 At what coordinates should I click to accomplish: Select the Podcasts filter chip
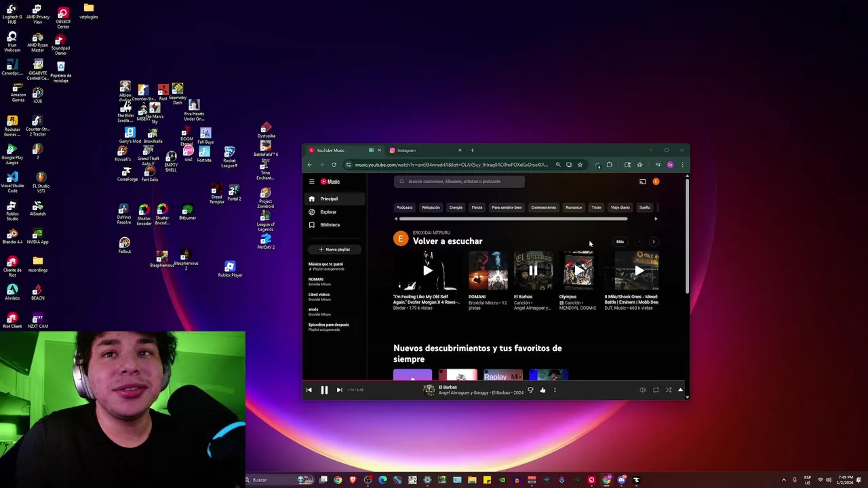(x=404, y=207)
